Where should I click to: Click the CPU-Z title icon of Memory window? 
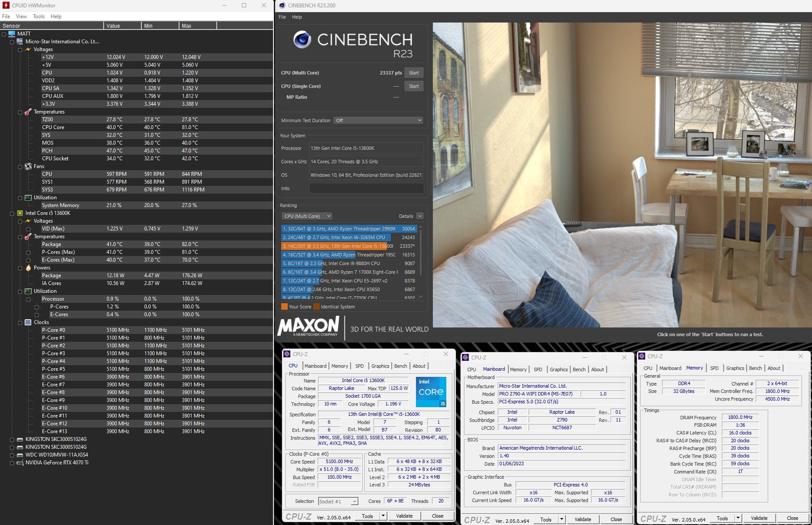point(642,356)
